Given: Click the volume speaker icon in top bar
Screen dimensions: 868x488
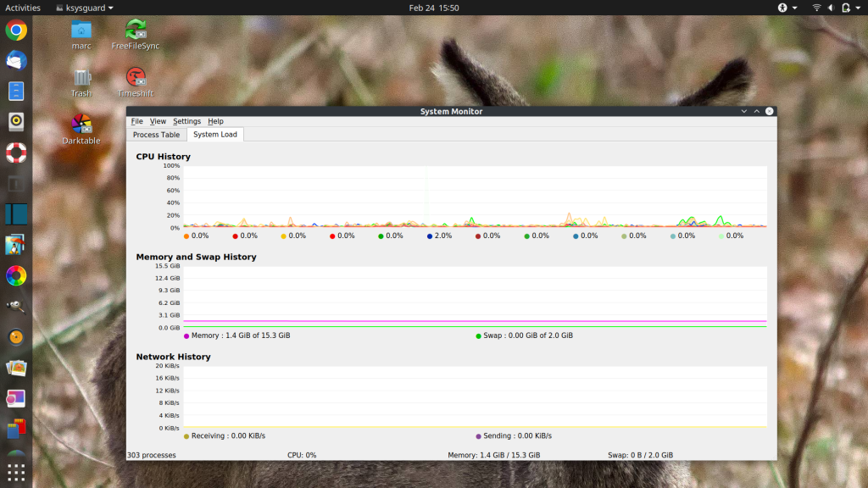Looking at the screenshot, I should [831, 8].
